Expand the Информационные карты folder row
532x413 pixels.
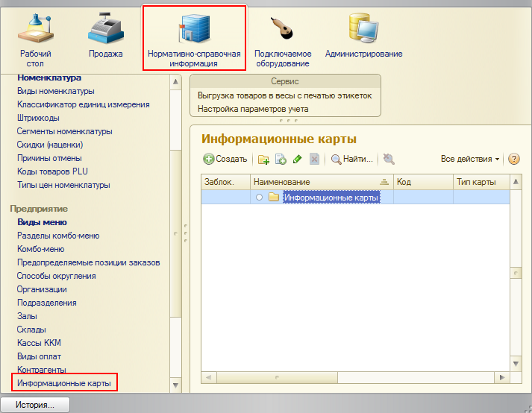(259, 197)
